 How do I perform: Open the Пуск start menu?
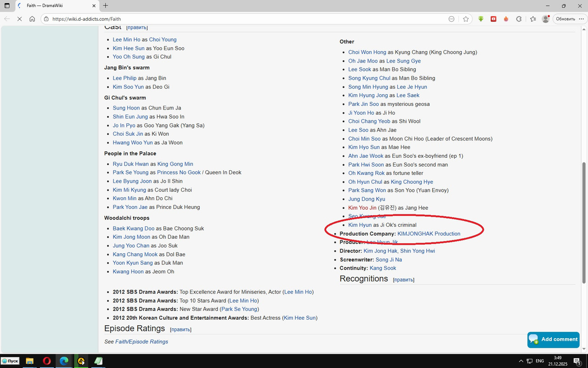pos(10,361)
